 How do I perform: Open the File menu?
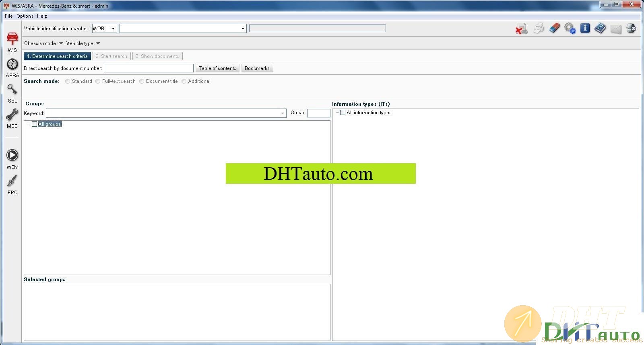point(8,16)
